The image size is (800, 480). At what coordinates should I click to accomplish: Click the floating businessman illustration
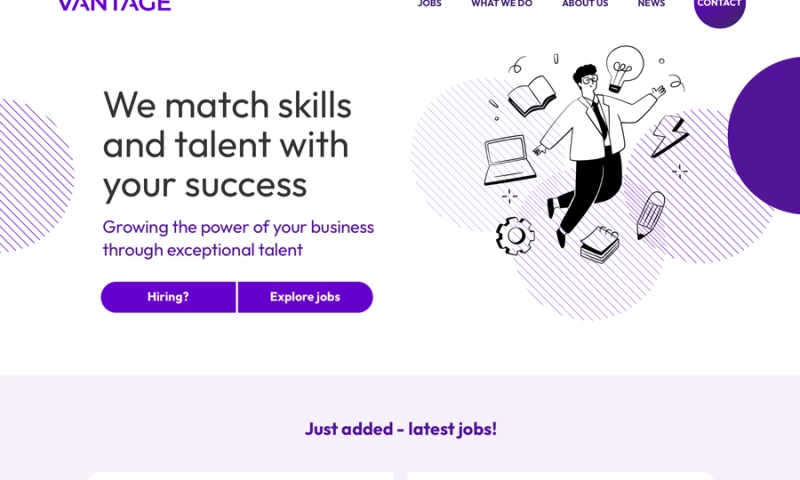point(590,150)
